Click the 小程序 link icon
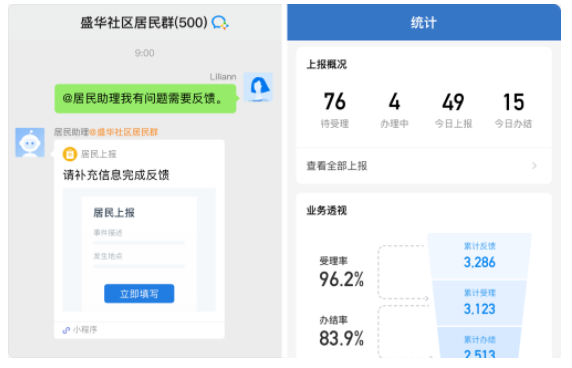Viewport: 572px width, 368px height. coord(66,330)
